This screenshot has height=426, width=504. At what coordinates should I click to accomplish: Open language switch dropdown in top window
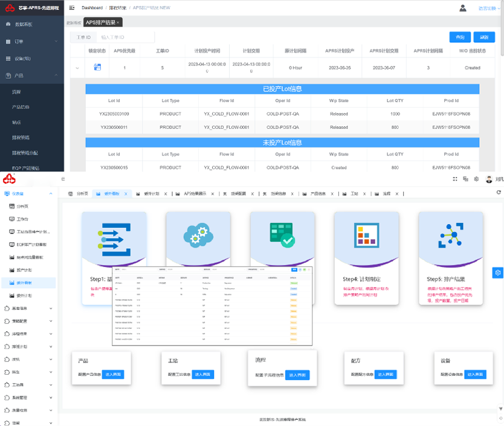click(x=489, y=8)
